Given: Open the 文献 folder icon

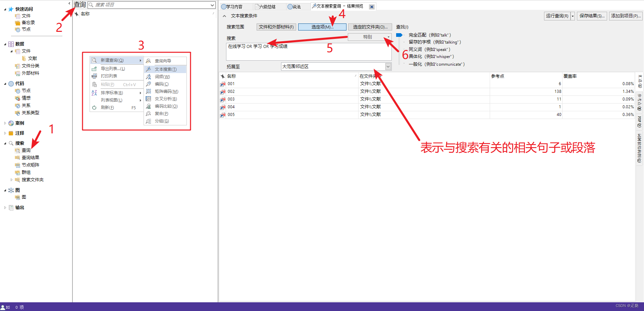Looking at the screenshot, I should [24, 58].
